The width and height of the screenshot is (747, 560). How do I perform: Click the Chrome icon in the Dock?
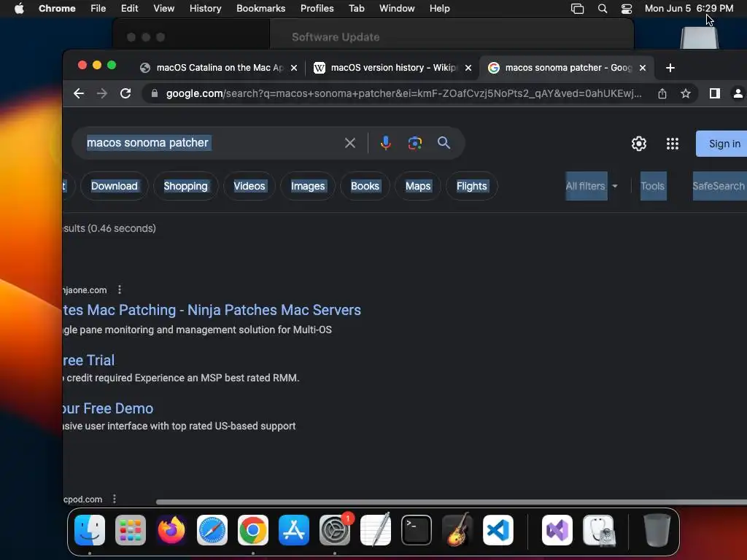[x=253, y=530]
